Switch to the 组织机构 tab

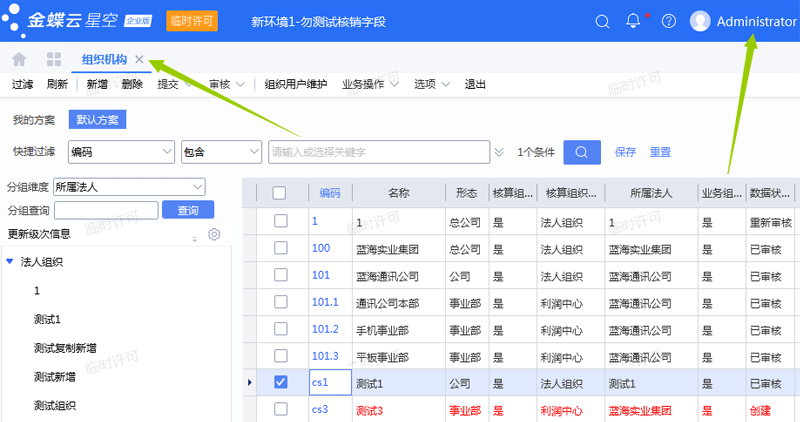[x=104, y=59]
